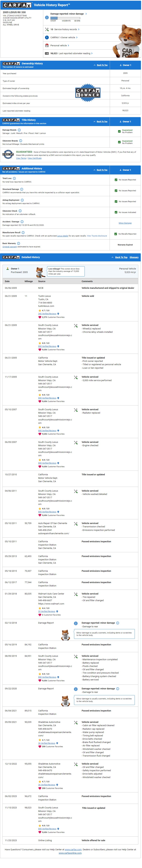This screenshot has height=868, width=142.
Task: Click the Total Loss No Issues Reported checkbox
Action: 116,180
